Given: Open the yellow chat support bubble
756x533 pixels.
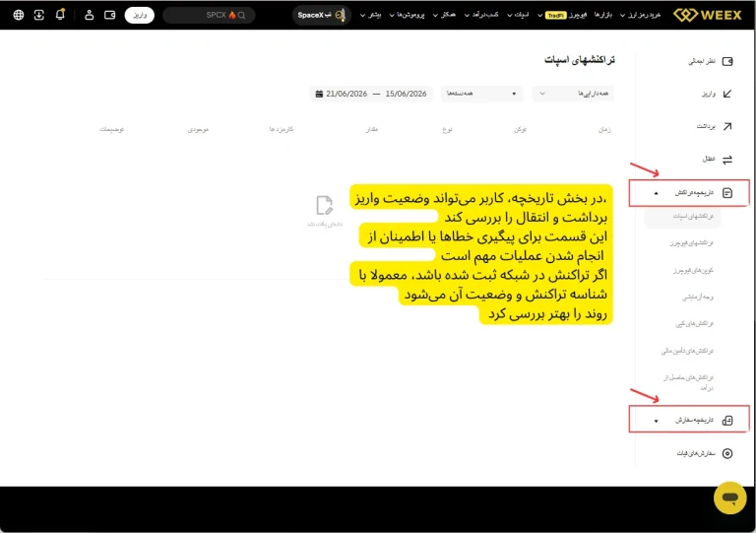Looking at the screenshot, I should 730,498.
